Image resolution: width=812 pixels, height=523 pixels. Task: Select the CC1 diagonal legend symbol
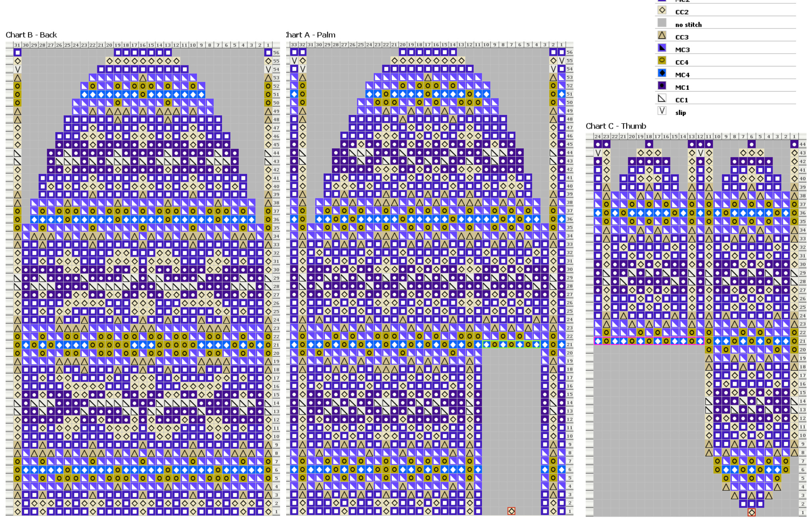pyautogui.click(x=662, y=98)
